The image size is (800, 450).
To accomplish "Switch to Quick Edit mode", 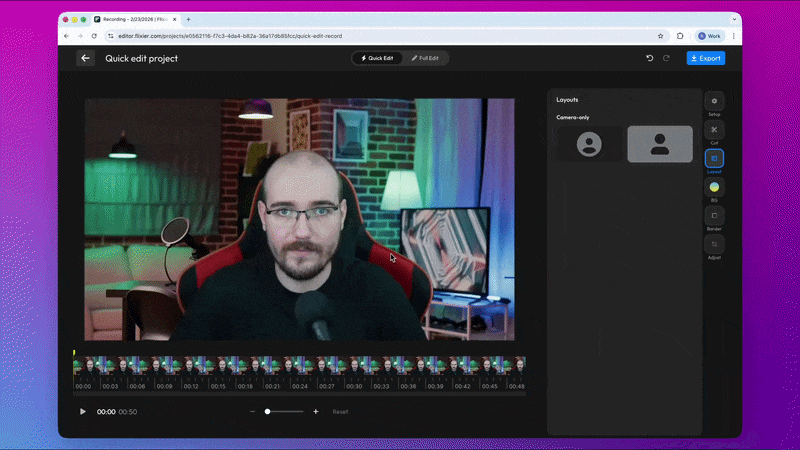I will [x=377, y=58].
